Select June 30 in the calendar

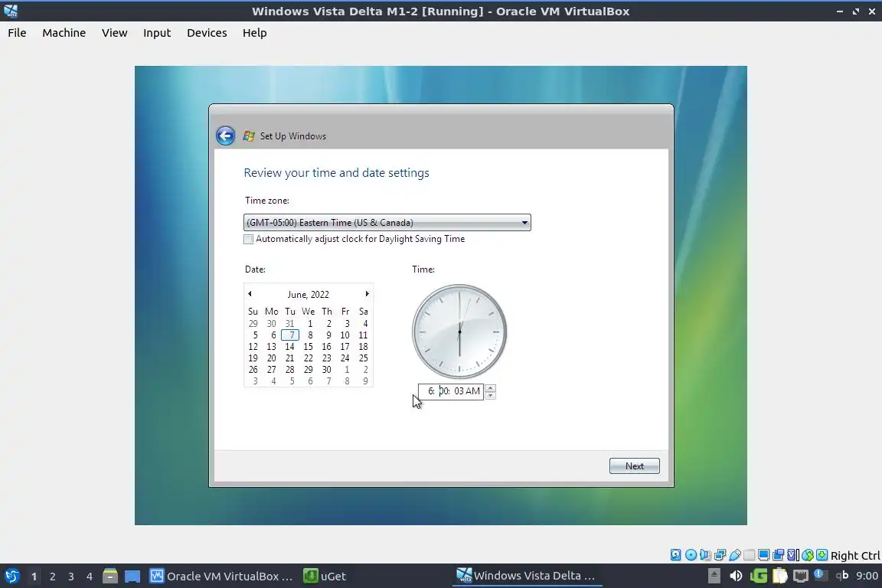[x=326, y=370]
